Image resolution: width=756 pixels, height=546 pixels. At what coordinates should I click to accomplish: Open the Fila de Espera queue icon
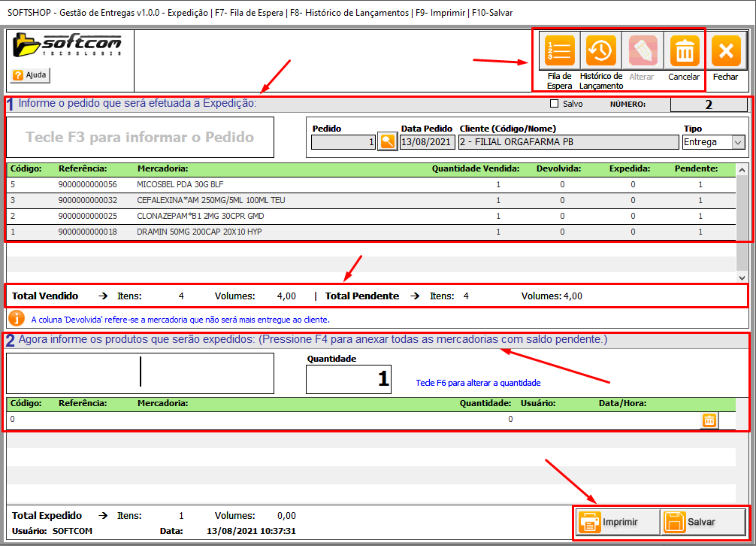[x=560, y=51]
